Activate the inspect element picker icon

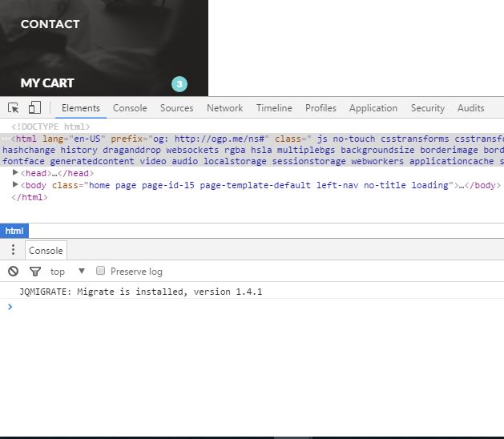coord(14,108)
